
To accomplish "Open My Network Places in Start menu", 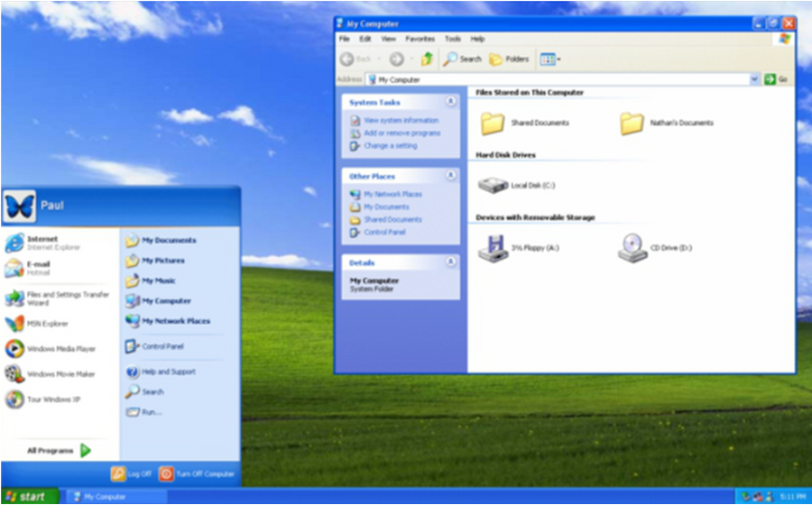I will pos(168,321).
